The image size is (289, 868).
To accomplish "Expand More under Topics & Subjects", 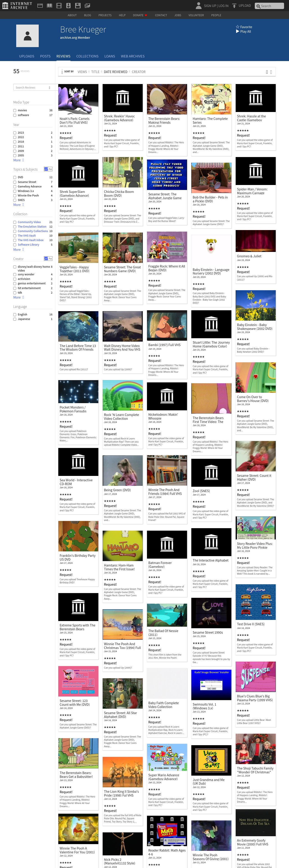I will [18, 205].
